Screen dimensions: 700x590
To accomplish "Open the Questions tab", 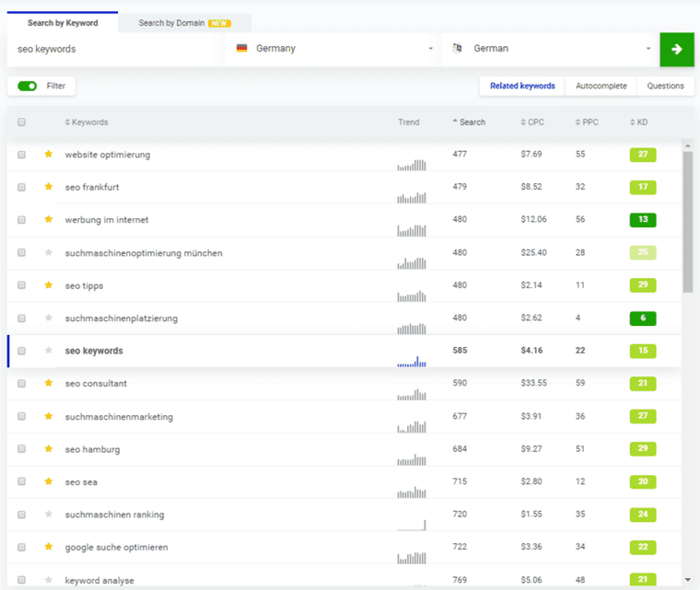I will click(x=665, y=86).
